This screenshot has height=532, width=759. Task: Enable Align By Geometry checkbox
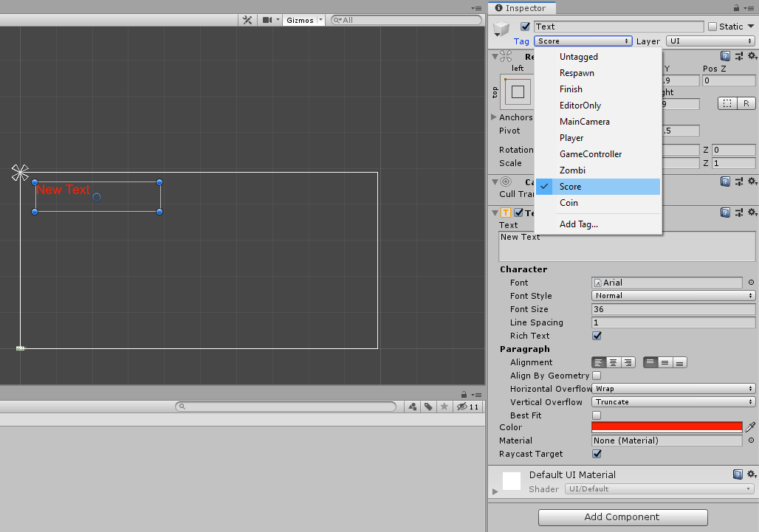point(597,376)
